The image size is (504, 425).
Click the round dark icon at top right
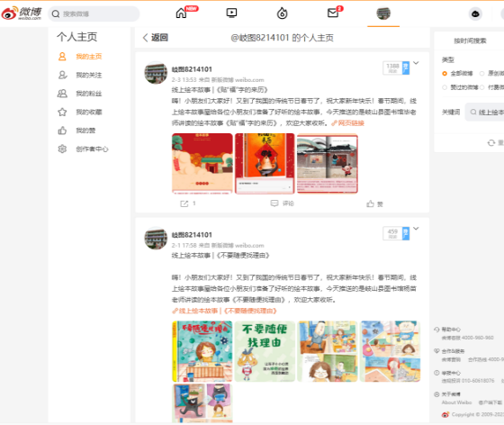click(475, 14)
